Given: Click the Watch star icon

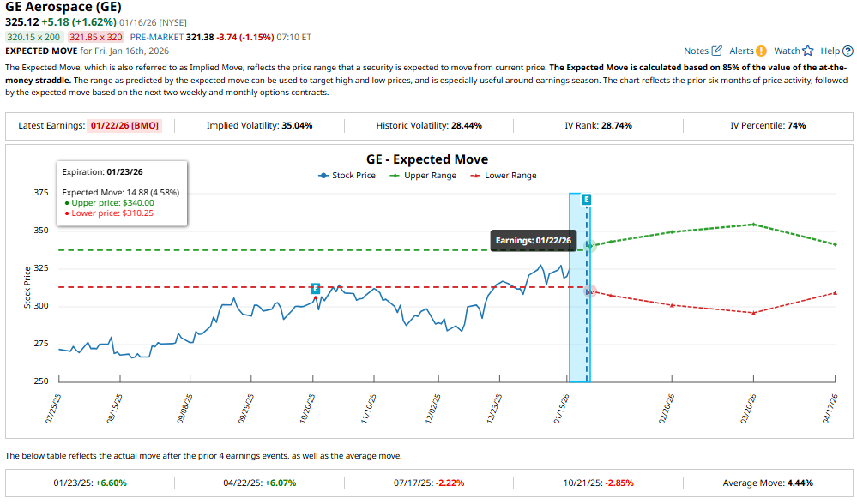Looking at the screenshot, I should pos(807,51).
